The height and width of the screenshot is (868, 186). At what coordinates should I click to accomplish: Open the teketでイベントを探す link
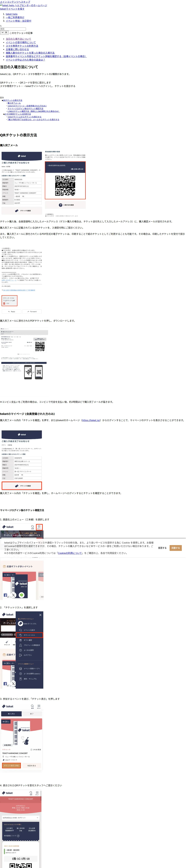pos(12,9)
